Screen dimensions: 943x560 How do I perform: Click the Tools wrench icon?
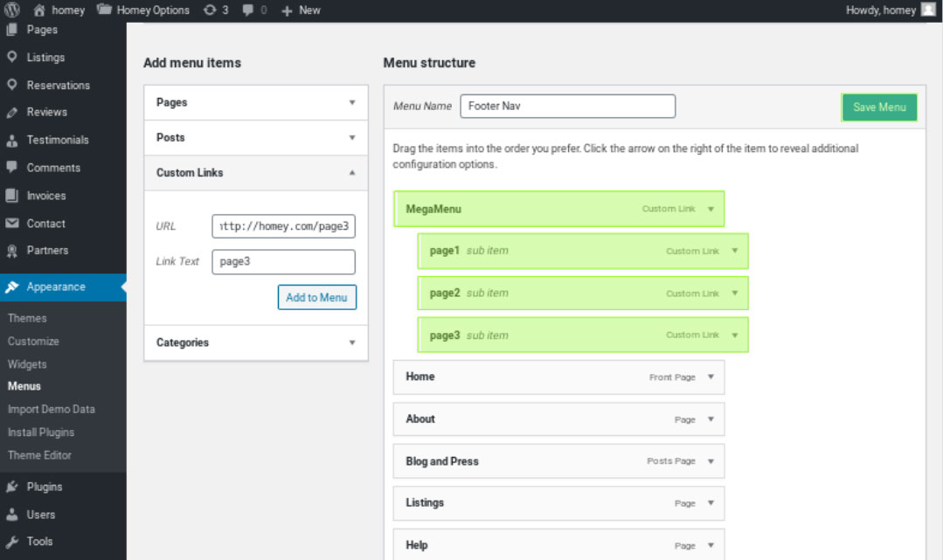click(x=12, y=542)
